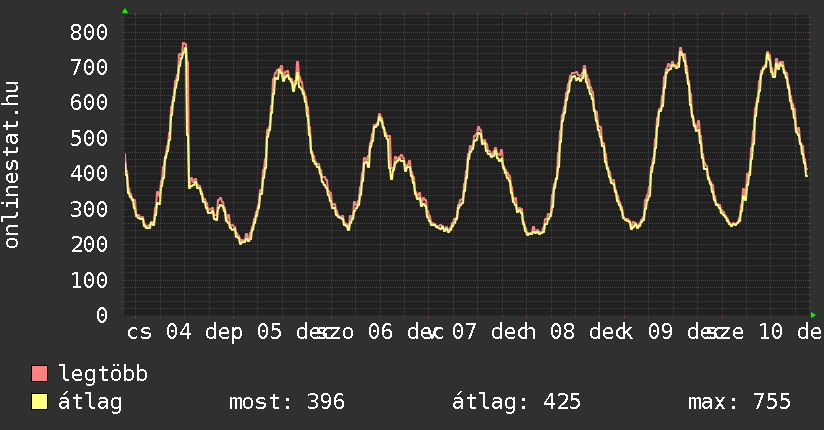824x430 pixels.
Task: Click the 'átlag: 425' average statistic
Action: [516, 402]
